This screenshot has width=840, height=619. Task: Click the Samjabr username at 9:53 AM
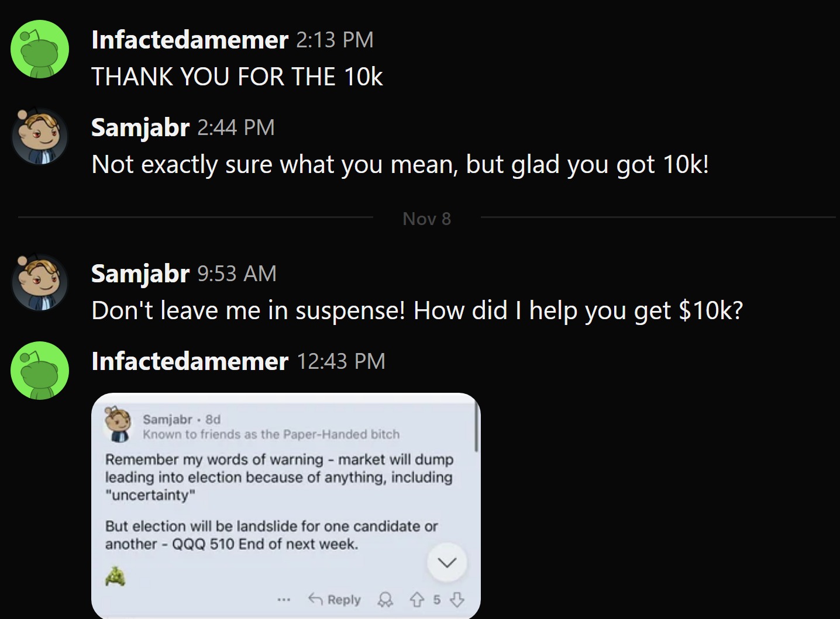coord(140,274)
